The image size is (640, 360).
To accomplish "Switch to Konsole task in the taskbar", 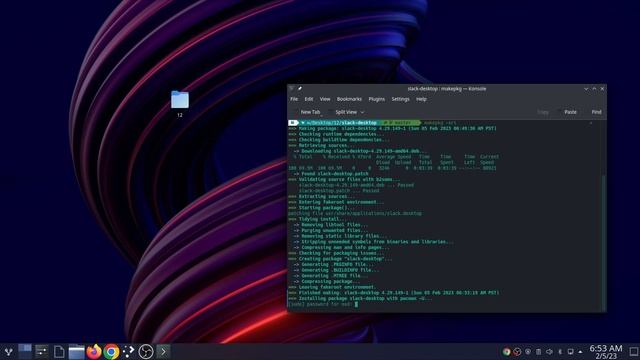I will click(x=163, y=351).
